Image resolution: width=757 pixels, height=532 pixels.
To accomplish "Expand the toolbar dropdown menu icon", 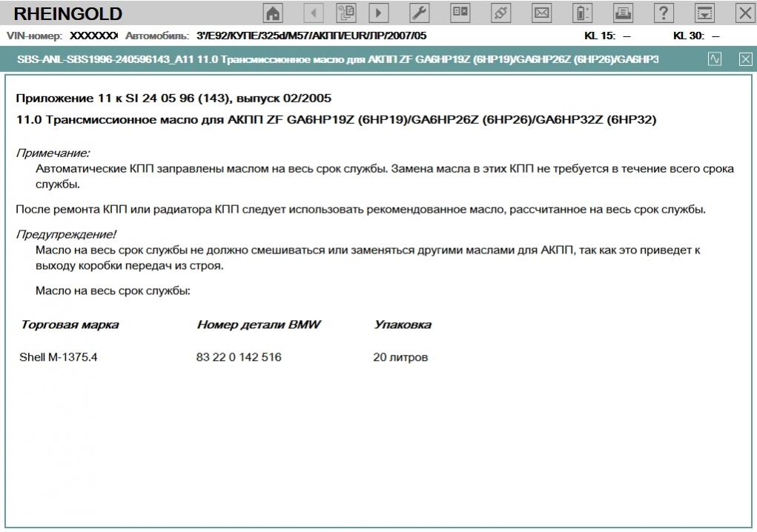I will point(704,13).
